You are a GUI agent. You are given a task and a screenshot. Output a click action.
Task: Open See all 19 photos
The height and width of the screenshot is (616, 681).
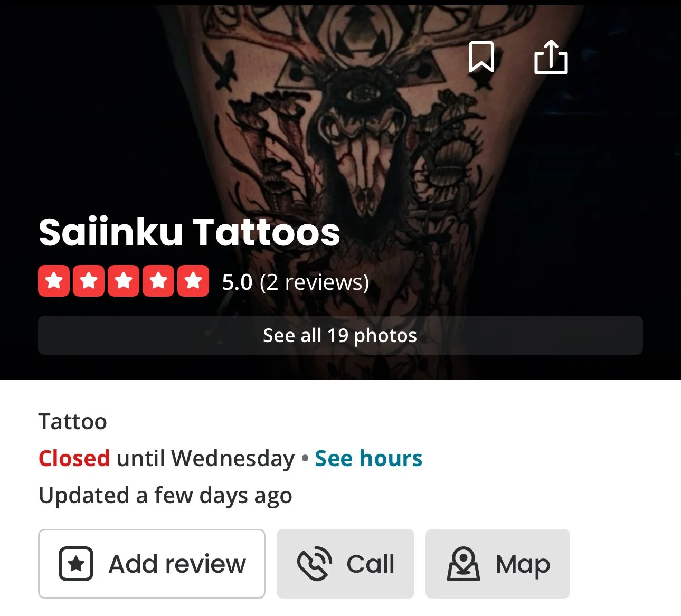tap(340, 335)
